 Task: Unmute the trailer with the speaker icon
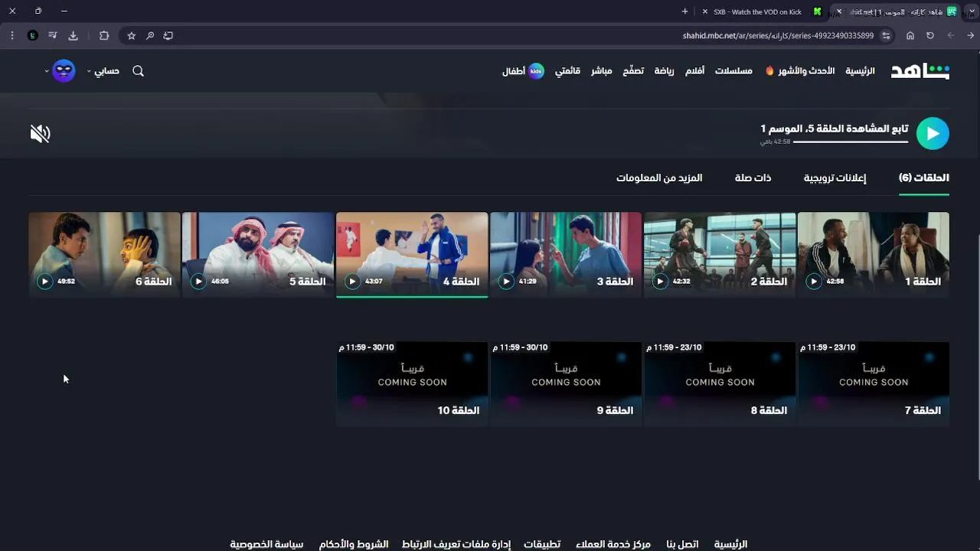click(40, 134)
